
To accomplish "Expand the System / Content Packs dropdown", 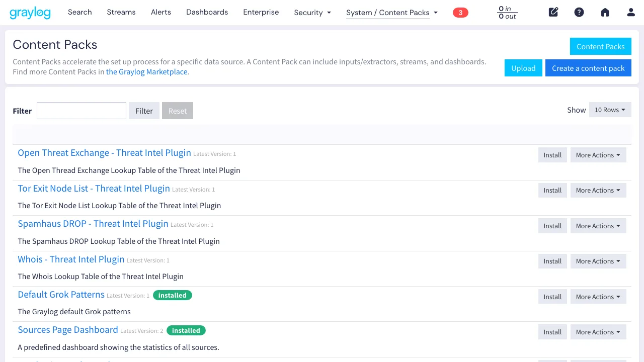I will tap(392, 13).
